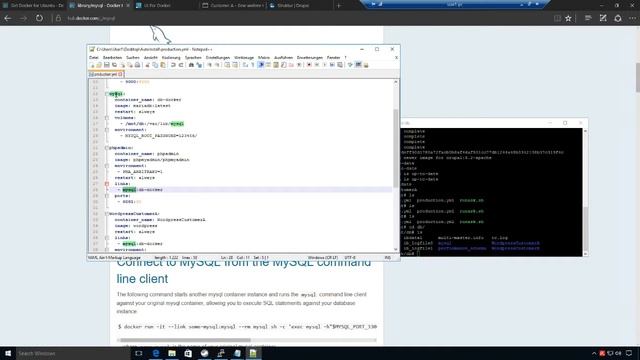This screenshot has width=640, height=360.
Task: Click the Redo arrow in Notepad++ toolbar
Action: 181,65
